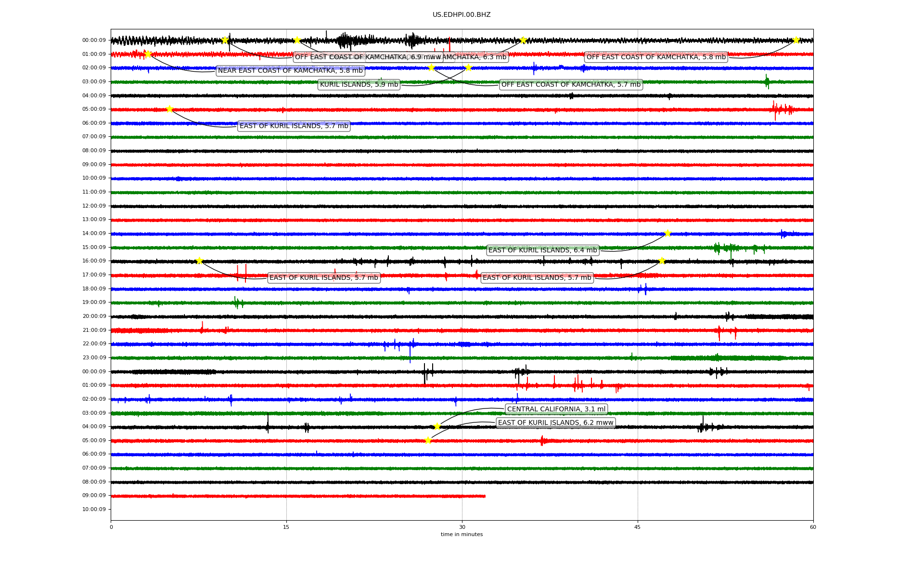Click the 'OFF EAST COAST OF KAMCHATKA, 5.8 mb' label
The height and width of the screenshot is (578, 924).
(656, 57)
